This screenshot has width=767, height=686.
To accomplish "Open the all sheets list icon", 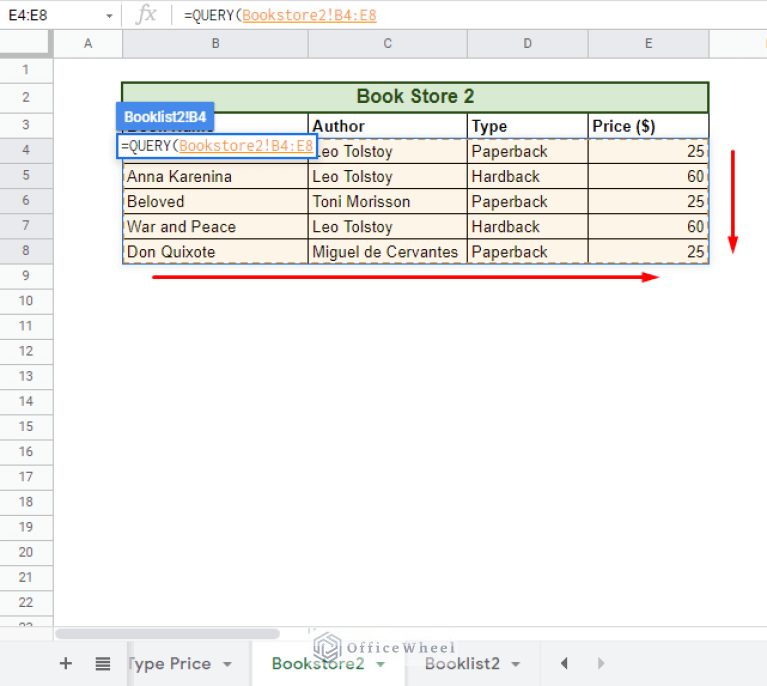I will tap(102, 664).
